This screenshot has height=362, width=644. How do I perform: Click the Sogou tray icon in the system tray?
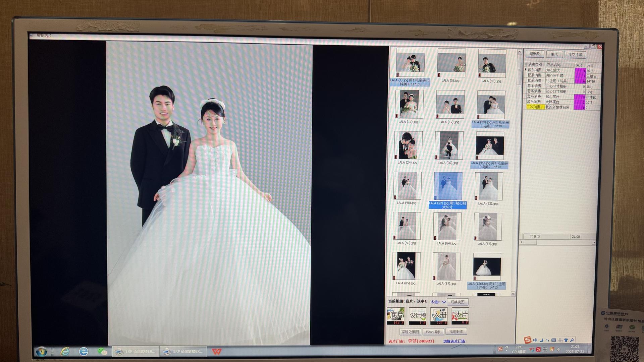coord(500,349)
